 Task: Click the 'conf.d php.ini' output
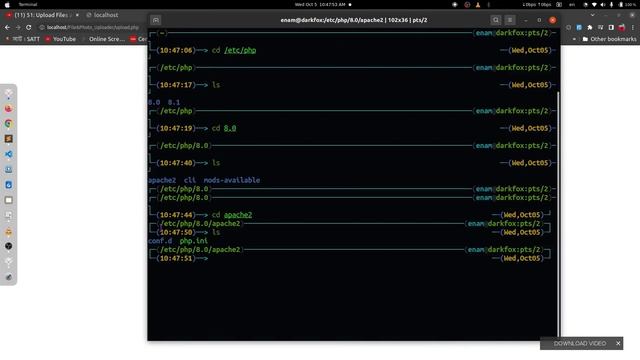click(178, 241)
